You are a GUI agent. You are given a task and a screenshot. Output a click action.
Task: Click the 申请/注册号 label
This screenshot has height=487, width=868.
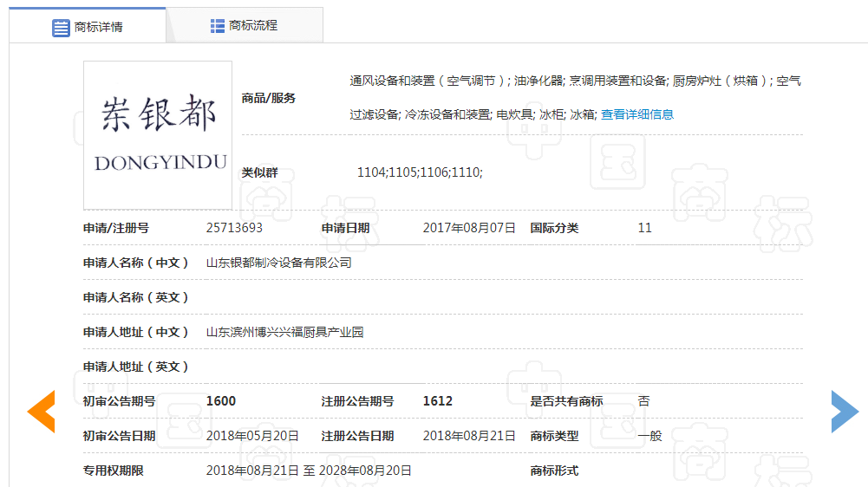115,228
